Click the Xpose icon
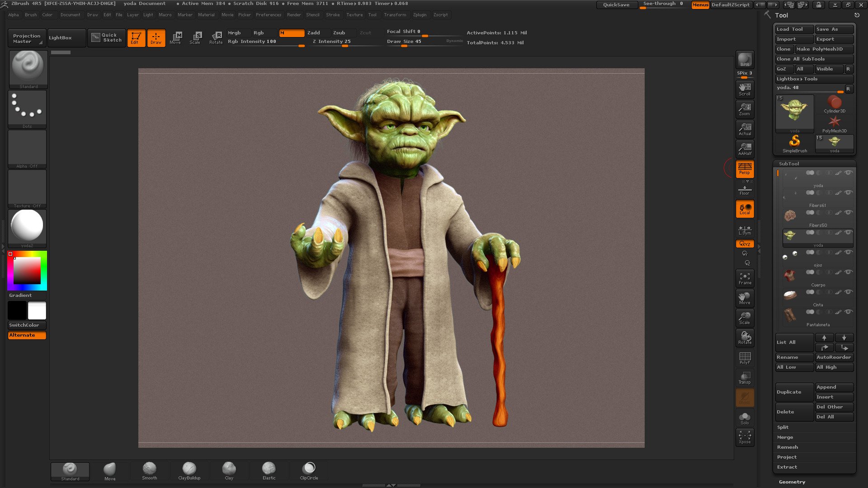Image resolution: width=868 pixels, height=488 pixels. [745, 437]
